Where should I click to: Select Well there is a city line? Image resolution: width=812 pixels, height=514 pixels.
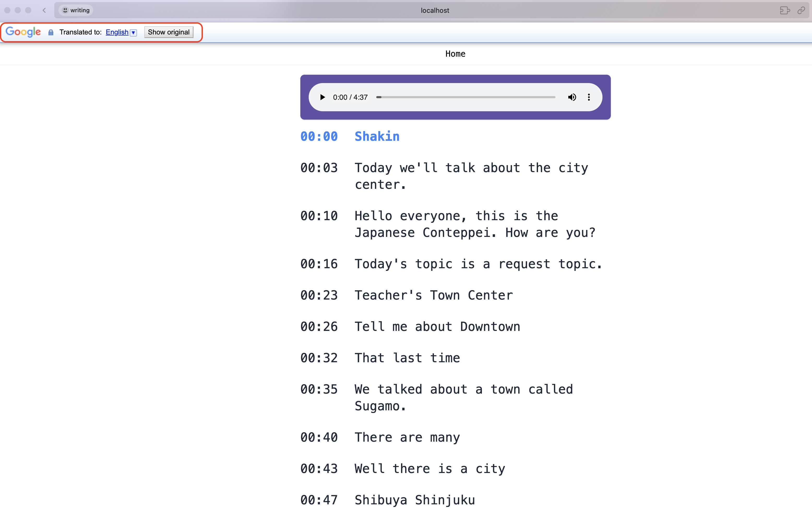(430, 469)
